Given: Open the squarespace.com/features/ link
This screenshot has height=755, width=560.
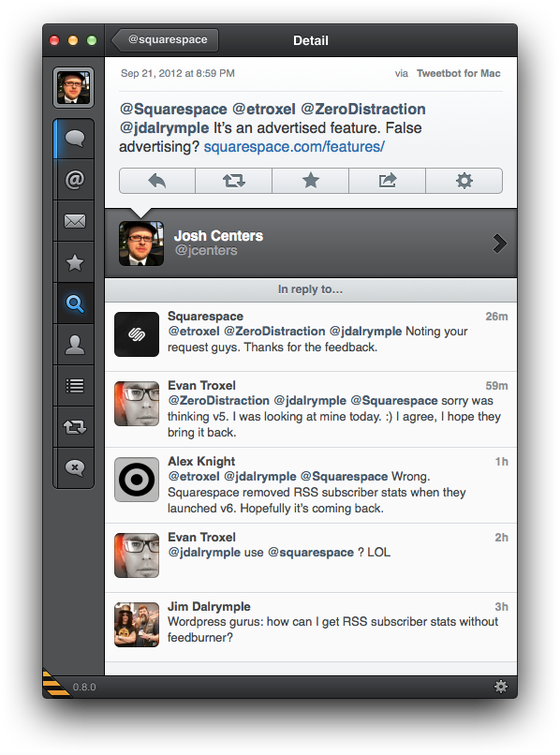Looking at the screenshot, I should (294, 146).
